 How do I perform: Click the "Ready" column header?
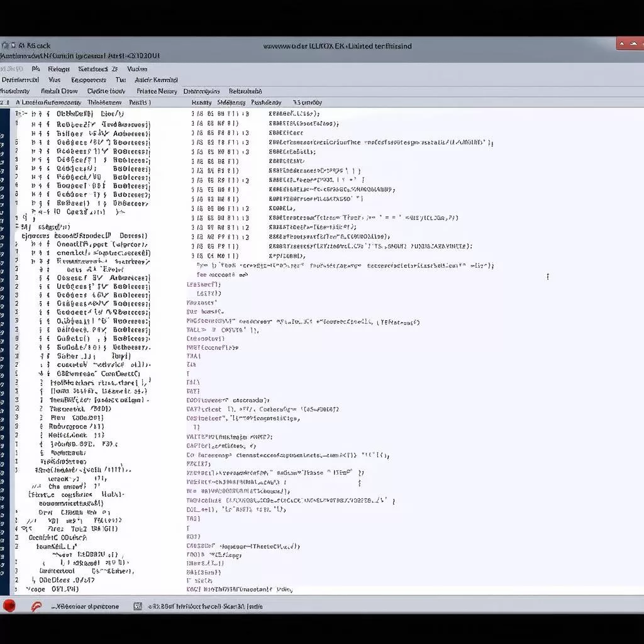click(x=201, y=102)
